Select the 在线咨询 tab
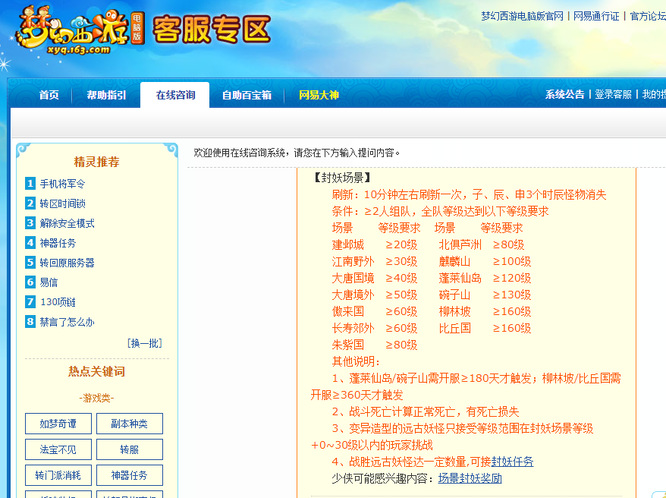The height and width of the screenshot is (498, 666). (x=175, y=95)
